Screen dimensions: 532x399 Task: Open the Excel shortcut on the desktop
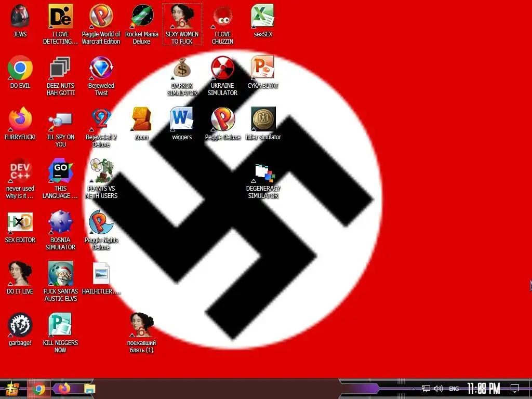tap(263, 16)
